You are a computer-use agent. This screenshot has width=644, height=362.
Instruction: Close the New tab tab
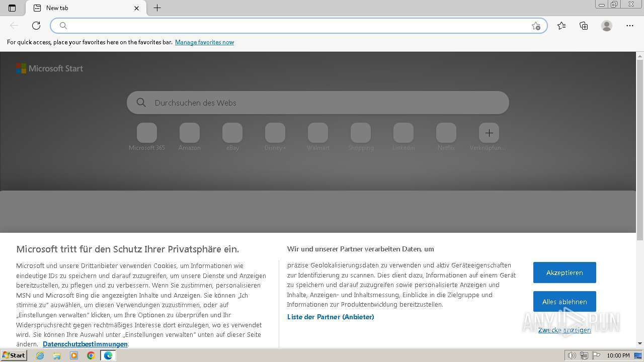(x=137, y=8)
